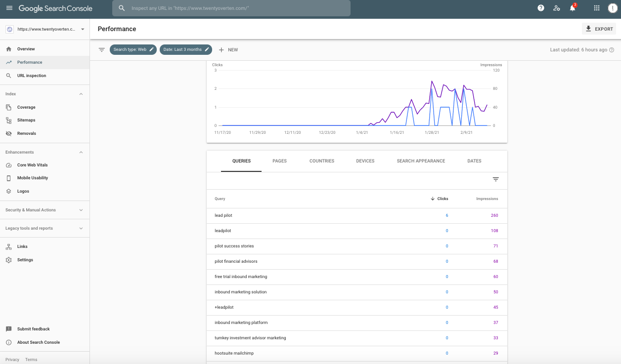Toggle sort order on the Clicks column
The width and height of the screenshot is (621, 364).
tap(439, 199)
